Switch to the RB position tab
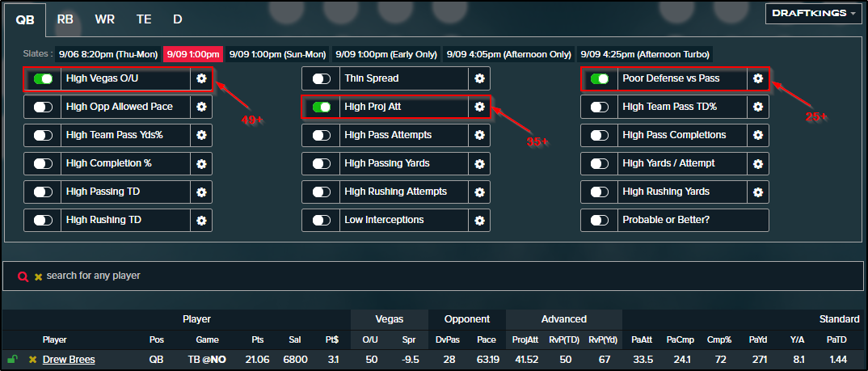 [x=65, y=19]
